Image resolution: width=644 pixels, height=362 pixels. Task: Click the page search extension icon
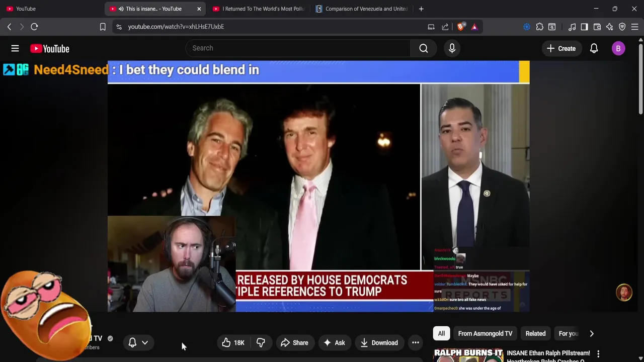coord(552,27)
